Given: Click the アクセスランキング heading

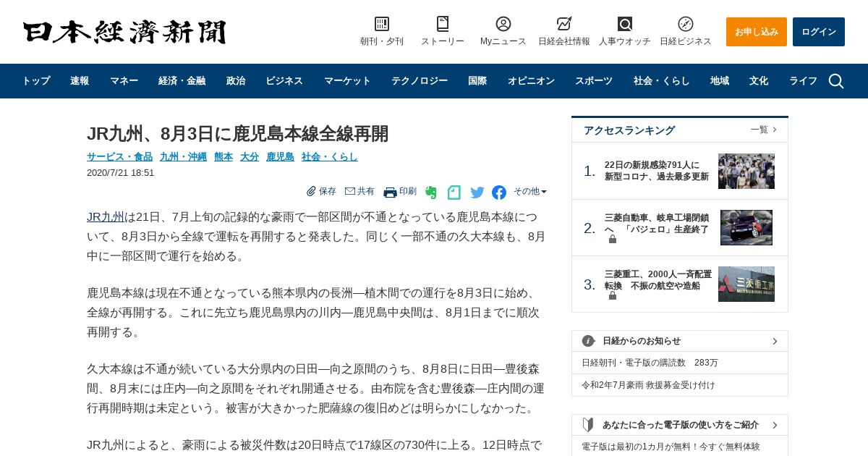Looking at the screenshot, I should pyautogui.click(x=629, y=130).
